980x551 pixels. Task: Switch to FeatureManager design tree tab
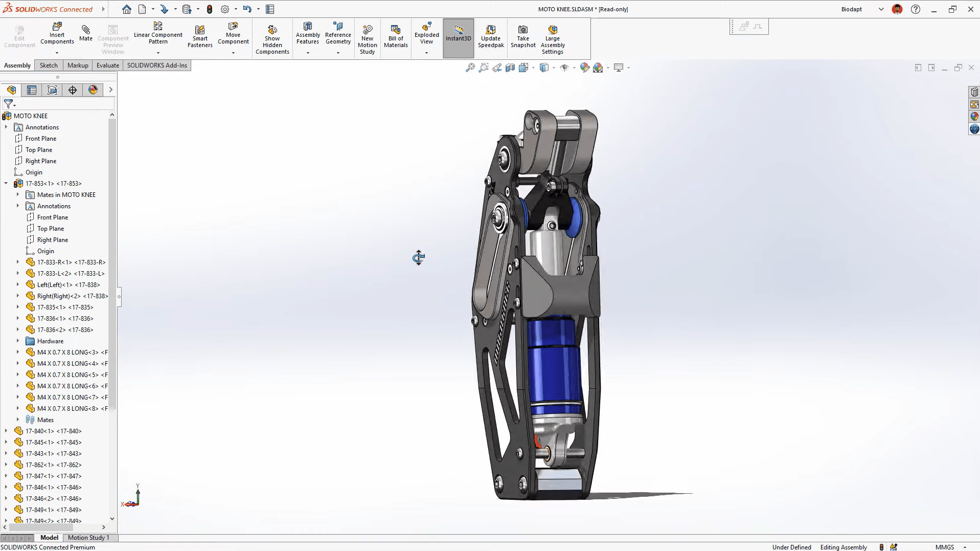click(x=11, y=90)
